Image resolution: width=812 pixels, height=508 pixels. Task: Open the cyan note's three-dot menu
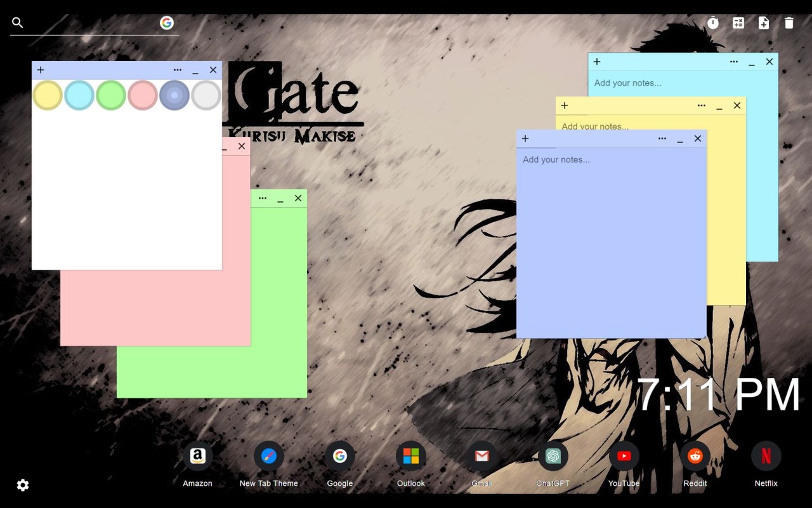pyautogui.click(x=734, y=62)
